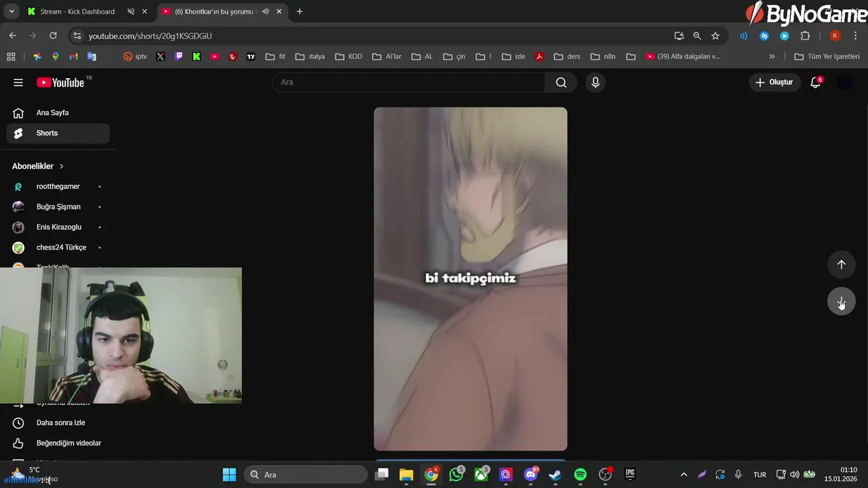
Task: Open YouTube notifications bell
Action: [x=816, y=83]
